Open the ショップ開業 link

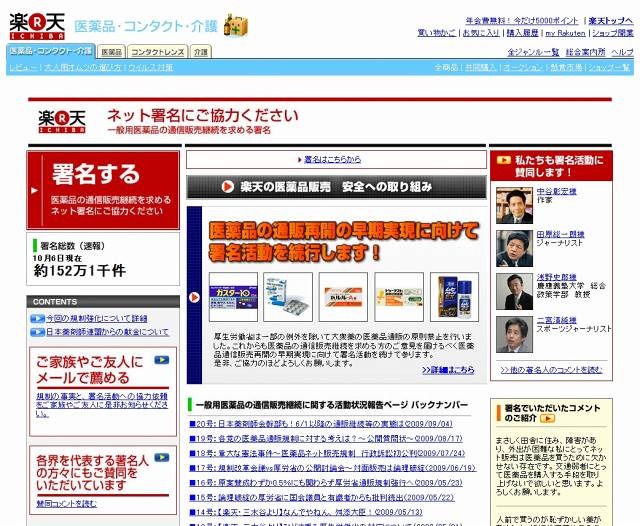click(613, 33)
